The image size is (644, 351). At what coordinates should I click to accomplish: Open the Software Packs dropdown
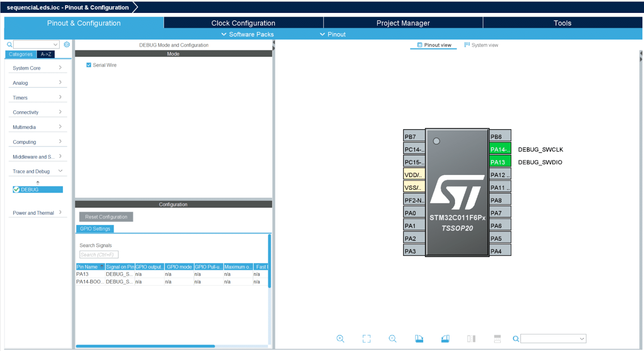point(247,35)
